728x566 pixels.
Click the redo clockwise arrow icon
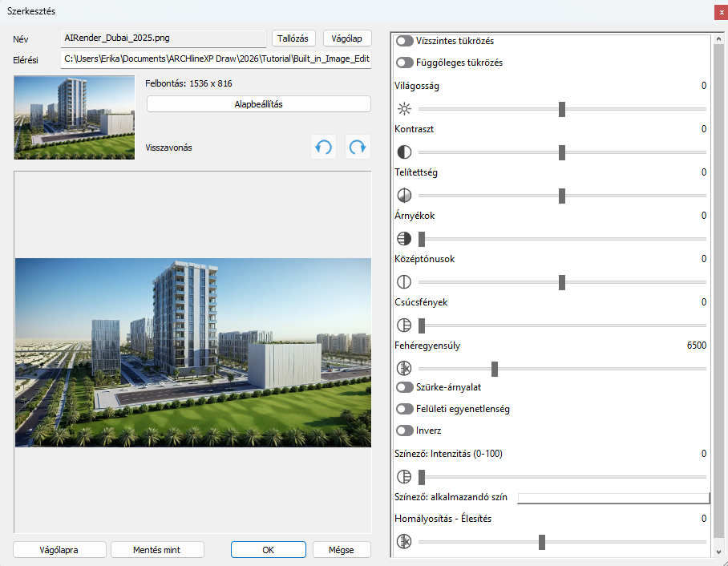[x=358, y=148]
